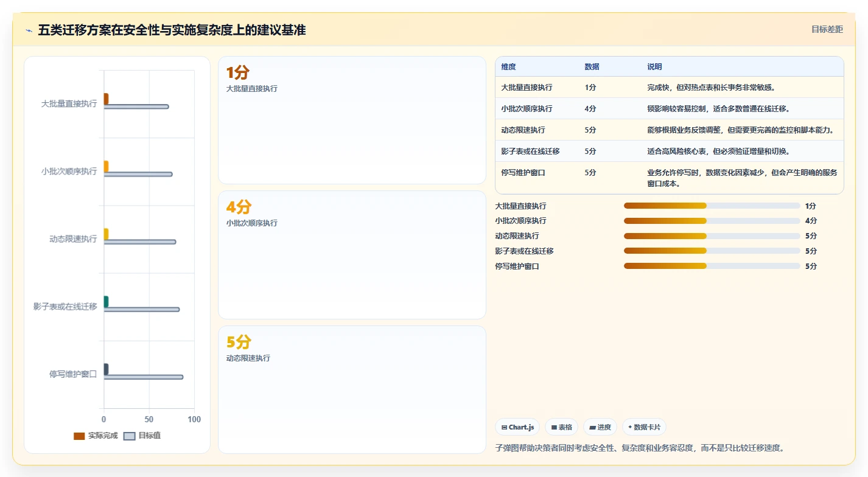Click the 停写维护窗口 label in the progress list
Image resolution: width=868 pixels, height=477 pixels.
pos(517,266)
